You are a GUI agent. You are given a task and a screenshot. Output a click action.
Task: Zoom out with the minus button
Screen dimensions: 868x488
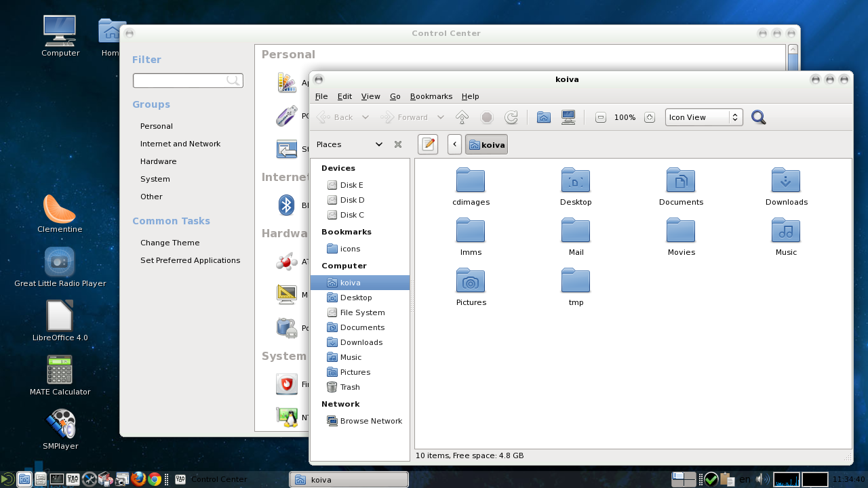coord(600,117)
